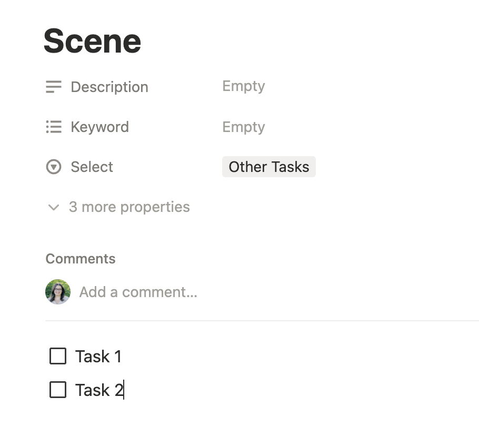The image size is (479, 448).
Task: Click the Scene page title
Action: click(x=92, y=41)
